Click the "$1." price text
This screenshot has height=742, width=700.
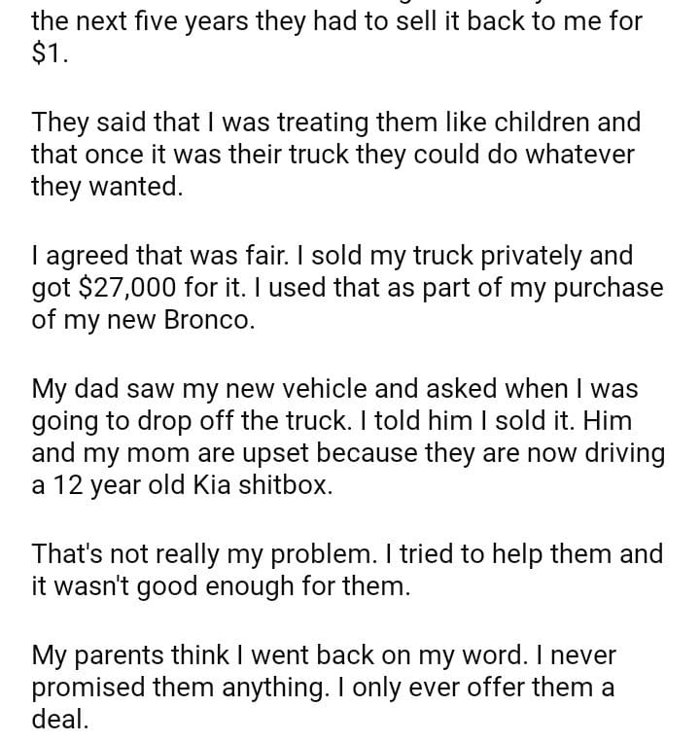pos(47,53)
